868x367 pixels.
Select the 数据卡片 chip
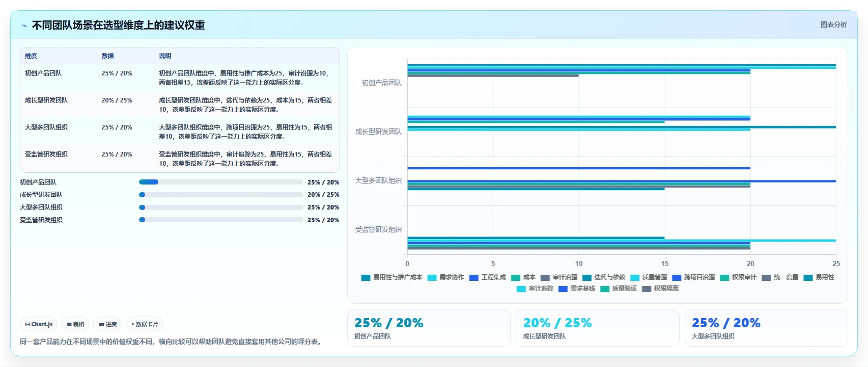(145, 324)
